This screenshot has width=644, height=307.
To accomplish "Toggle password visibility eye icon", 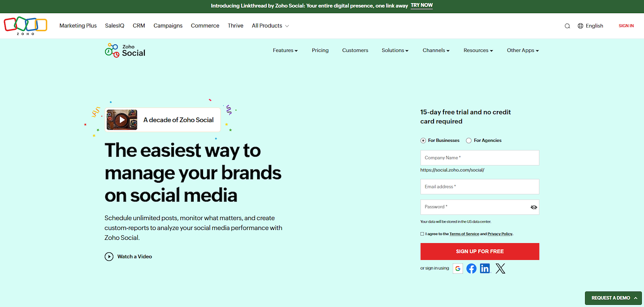I will (534, 207).
